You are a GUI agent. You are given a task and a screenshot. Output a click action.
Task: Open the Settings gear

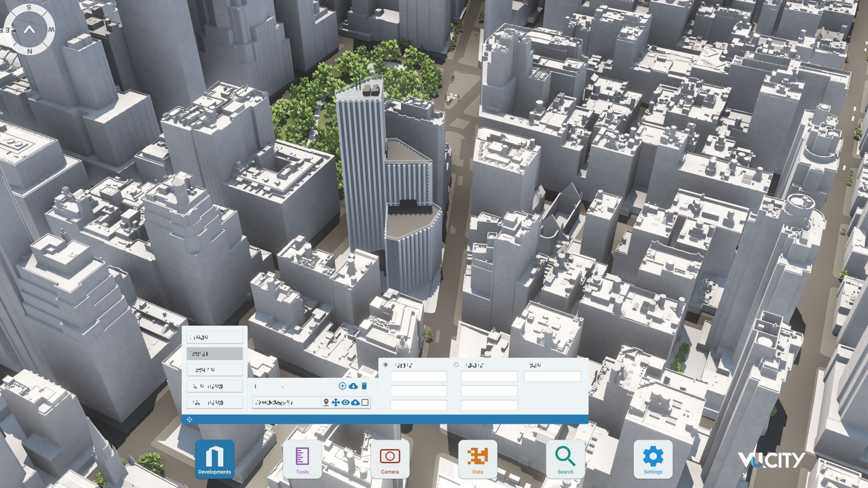[x=653, y=459]
